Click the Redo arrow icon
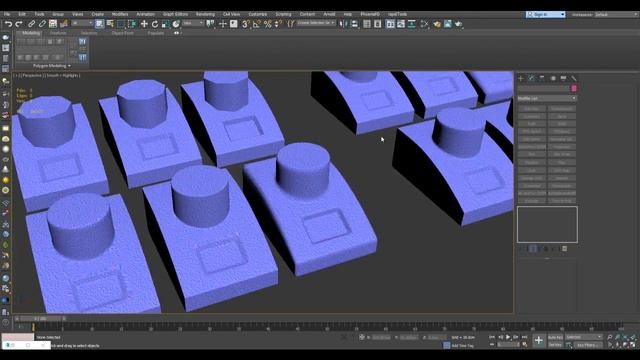 pos(19,24)
